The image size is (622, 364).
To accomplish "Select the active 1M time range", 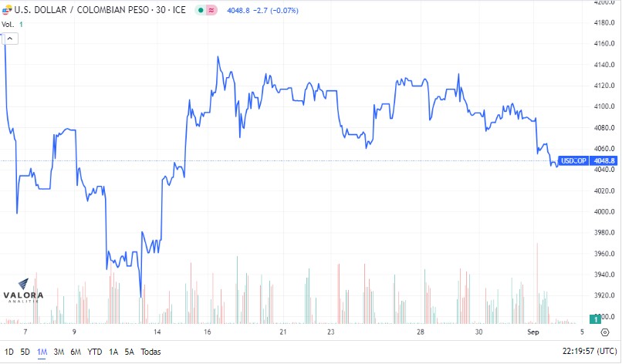I will (x=42, y=352).
